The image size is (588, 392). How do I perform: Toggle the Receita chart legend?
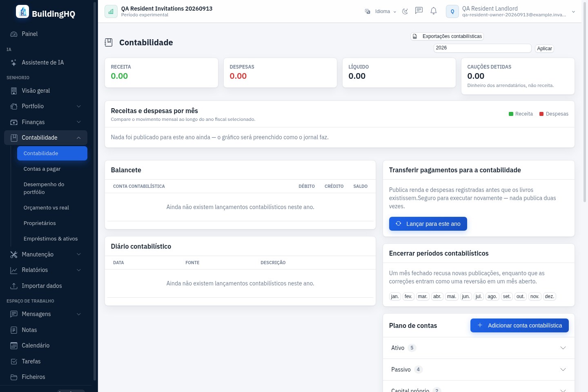[521, 114]
